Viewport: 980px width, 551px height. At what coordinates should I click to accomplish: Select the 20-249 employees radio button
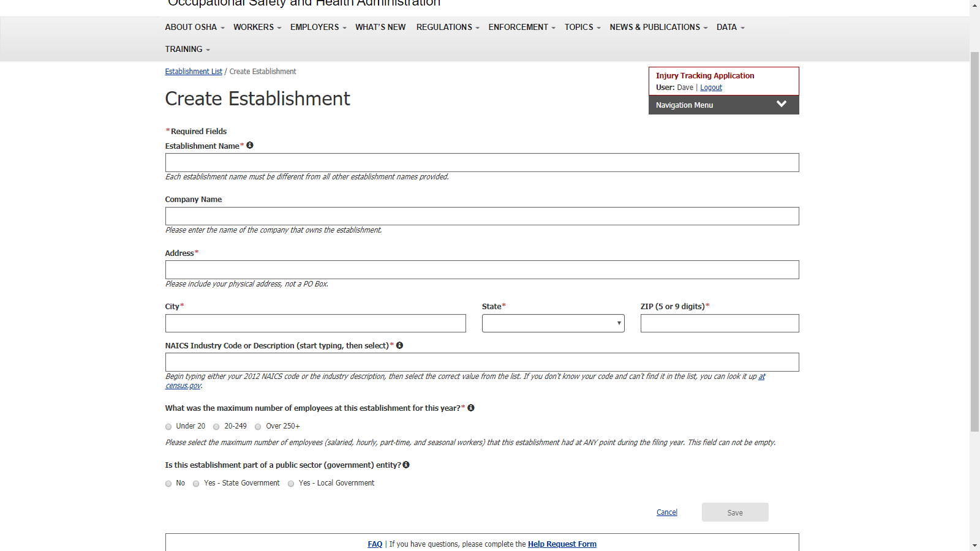216,427
